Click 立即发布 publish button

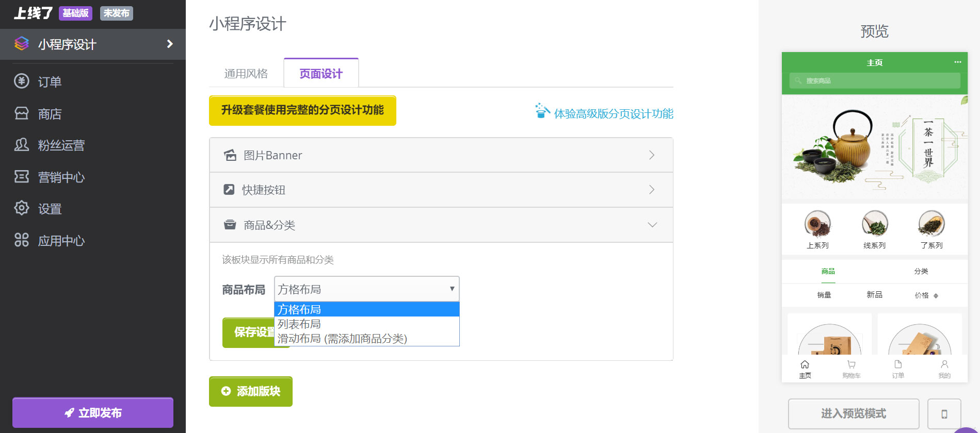click(93, 413)
